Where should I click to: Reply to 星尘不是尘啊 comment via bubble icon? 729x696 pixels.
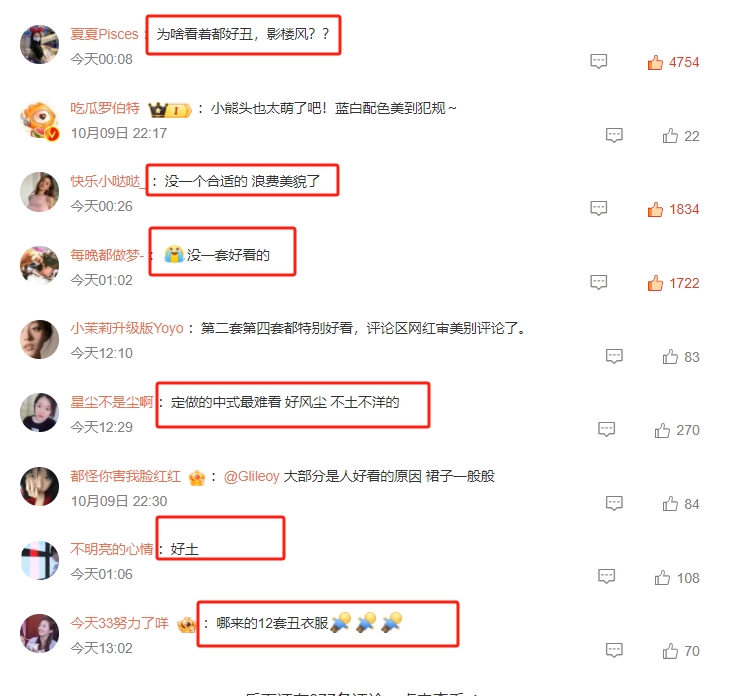click(606, 430)
